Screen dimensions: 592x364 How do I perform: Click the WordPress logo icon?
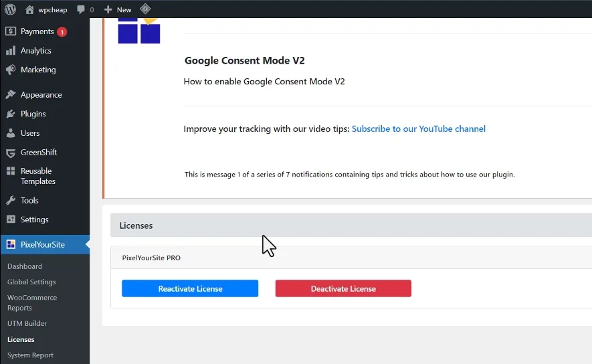click(10, 9)
